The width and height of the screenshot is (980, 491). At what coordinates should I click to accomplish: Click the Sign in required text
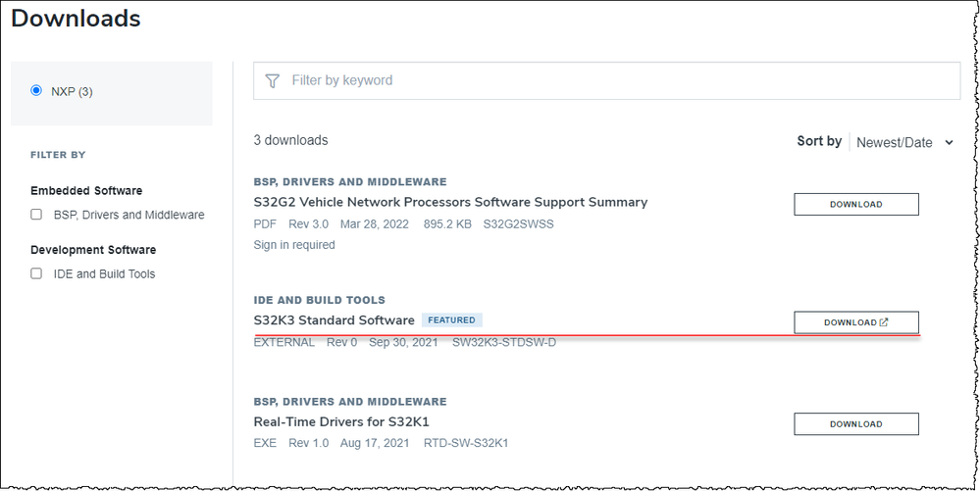point(294,245)
